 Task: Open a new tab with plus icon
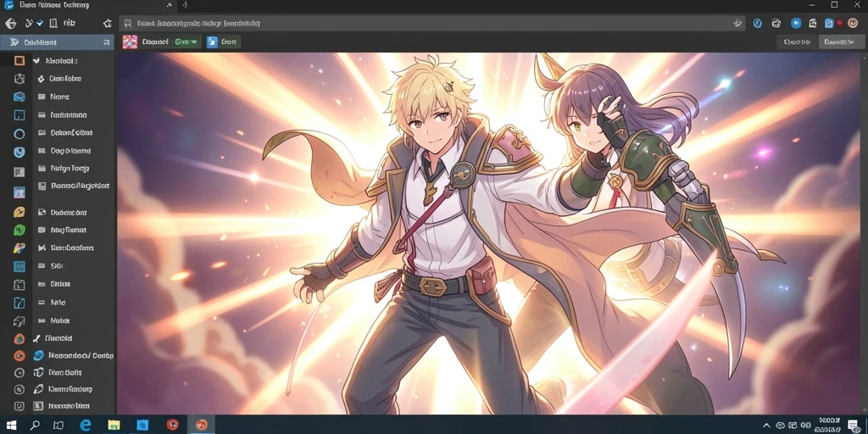[185, 5]
